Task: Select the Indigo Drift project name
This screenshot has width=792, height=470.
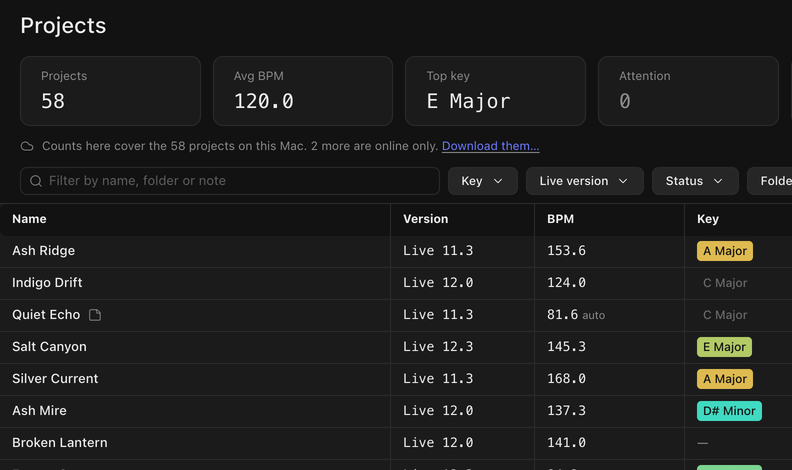Action: coord(47,283)
